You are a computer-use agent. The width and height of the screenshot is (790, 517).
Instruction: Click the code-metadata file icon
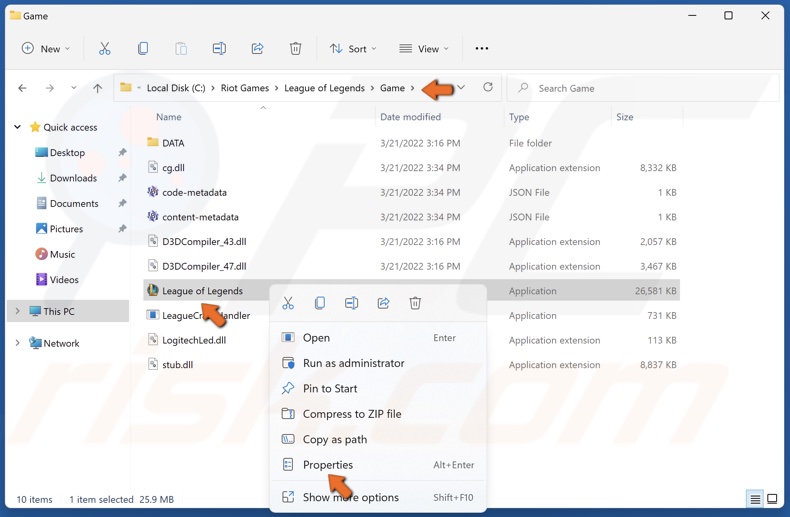coord(153,191)
